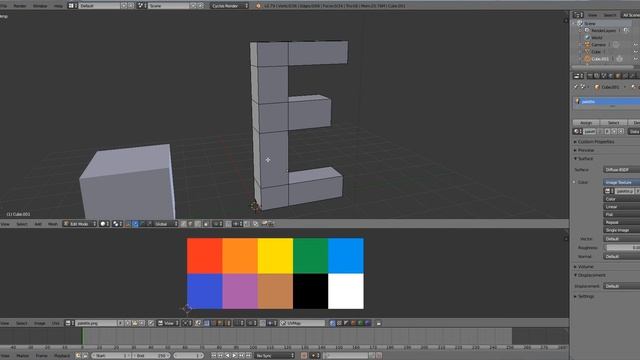Screen dimensions: 640x360
Task: Open the UVMap selector in image editor
Action: pos(302,323)
